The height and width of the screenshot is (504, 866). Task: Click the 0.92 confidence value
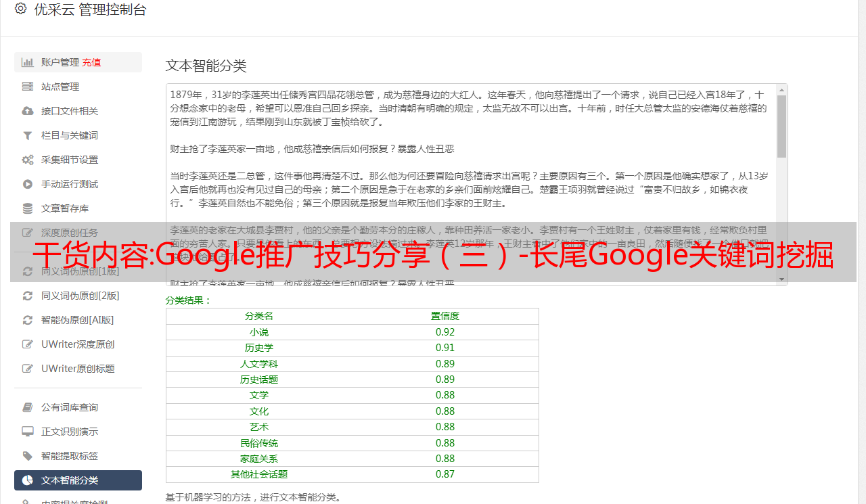point(445,332)
